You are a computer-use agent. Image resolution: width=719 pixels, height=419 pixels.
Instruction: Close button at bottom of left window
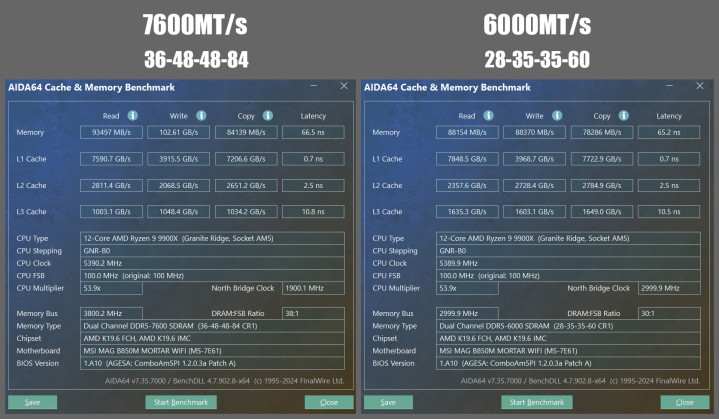329,402
